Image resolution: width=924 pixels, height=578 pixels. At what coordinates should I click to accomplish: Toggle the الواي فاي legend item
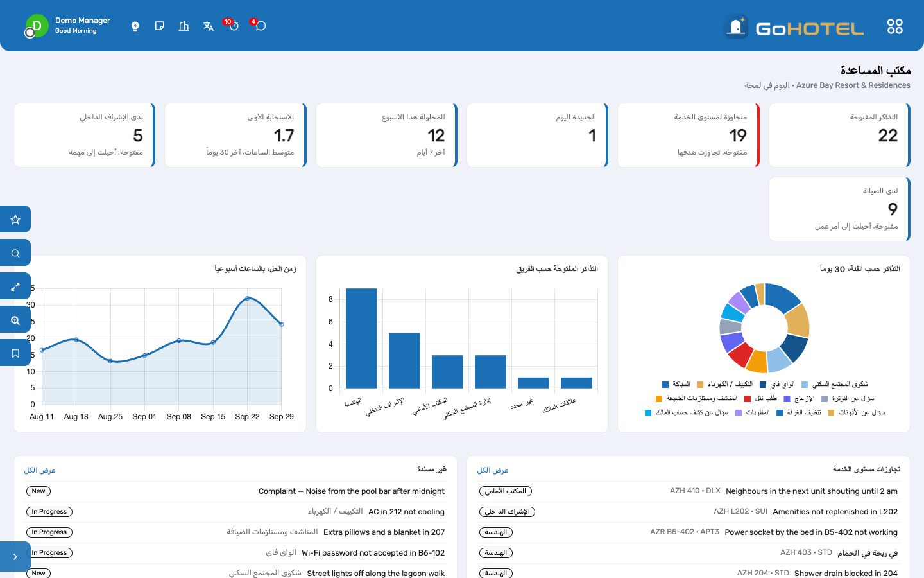(x=777, y=385)
